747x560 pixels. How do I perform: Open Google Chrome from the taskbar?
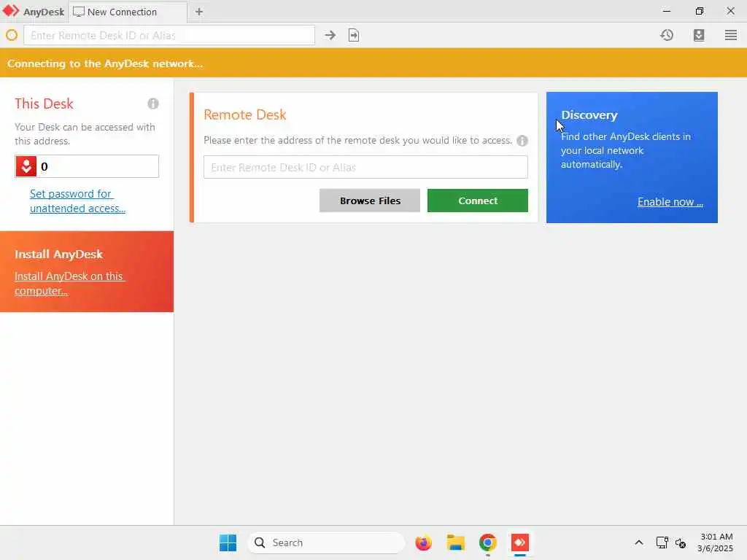pos(488,542)
